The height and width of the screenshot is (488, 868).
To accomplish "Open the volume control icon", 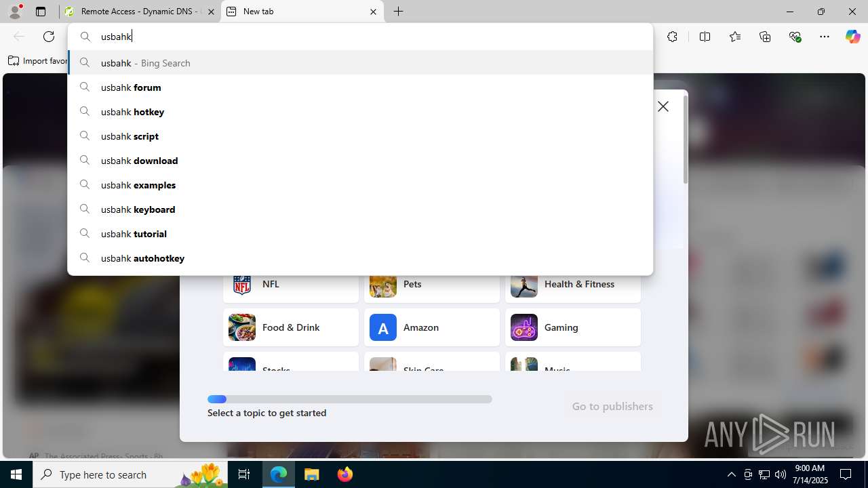I will 781,474.
